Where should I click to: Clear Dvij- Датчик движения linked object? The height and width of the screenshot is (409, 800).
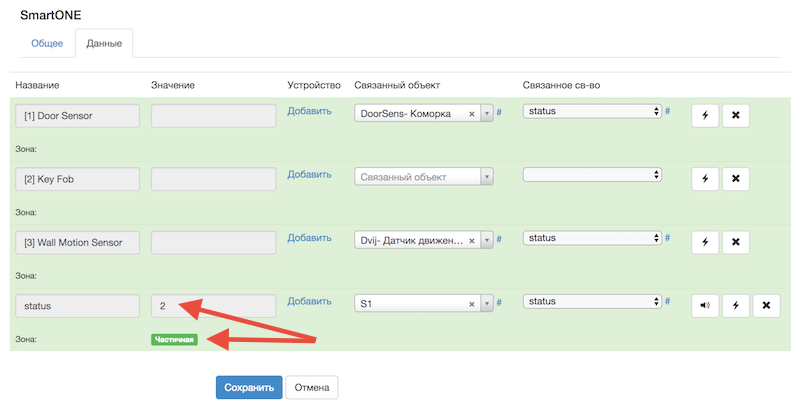pos(472,241)
